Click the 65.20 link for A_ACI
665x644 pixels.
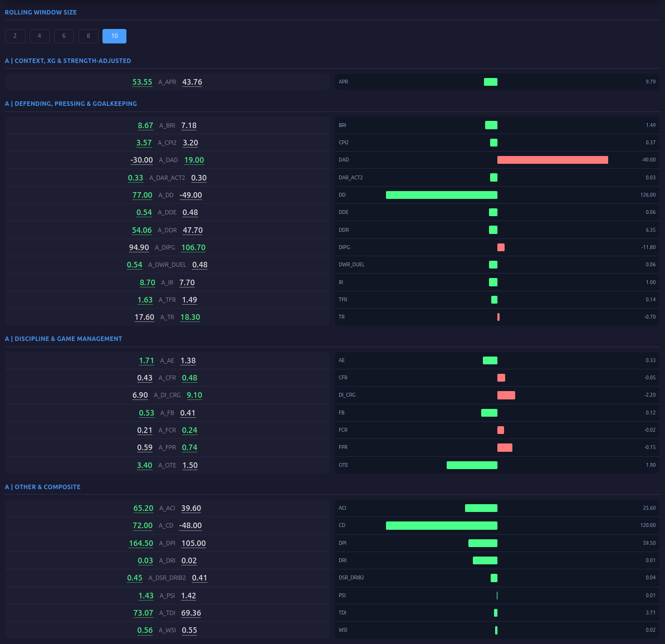pos(143,508)
